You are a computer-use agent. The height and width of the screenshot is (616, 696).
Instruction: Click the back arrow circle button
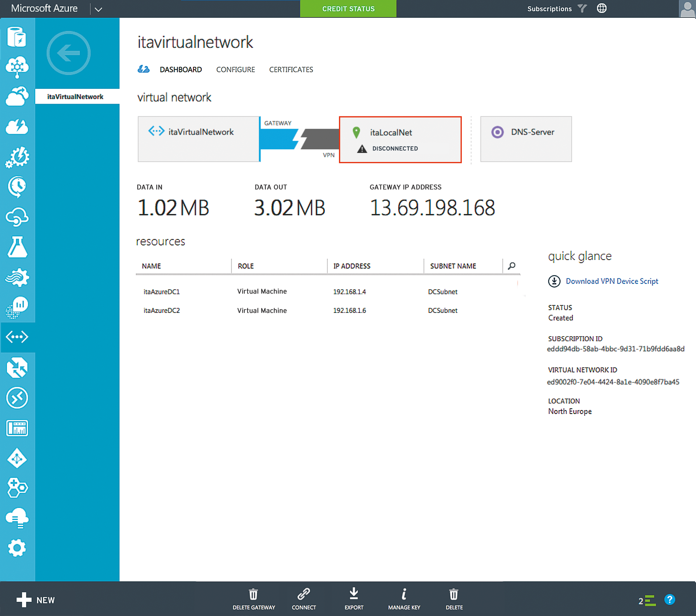(x=68, y=53)
